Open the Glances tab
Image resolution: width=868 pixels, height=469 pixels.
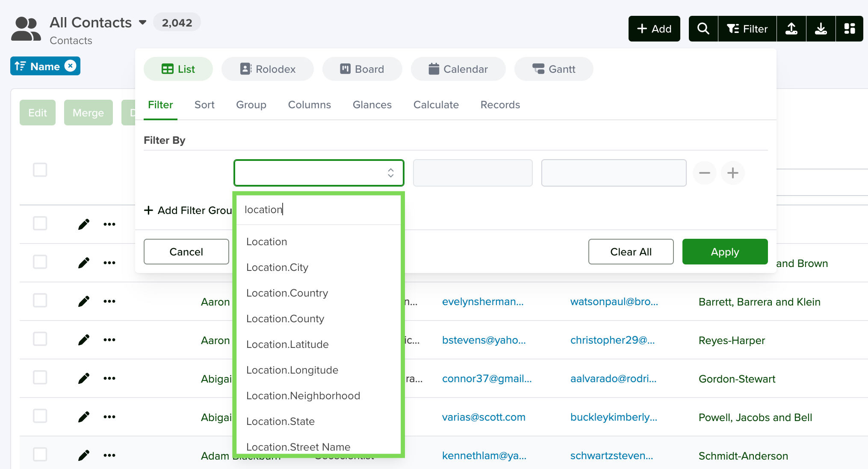click(x=372, y=105)
